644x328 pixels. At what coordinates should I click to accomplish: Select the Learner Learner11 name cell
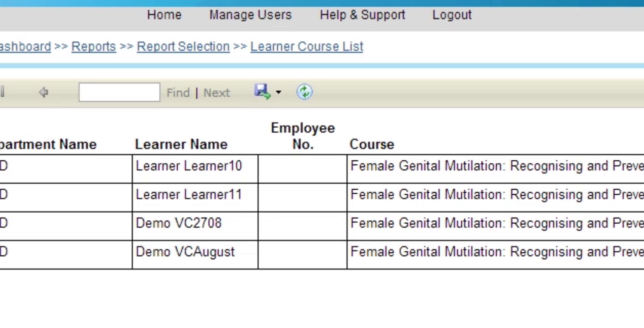click(189, 195)
